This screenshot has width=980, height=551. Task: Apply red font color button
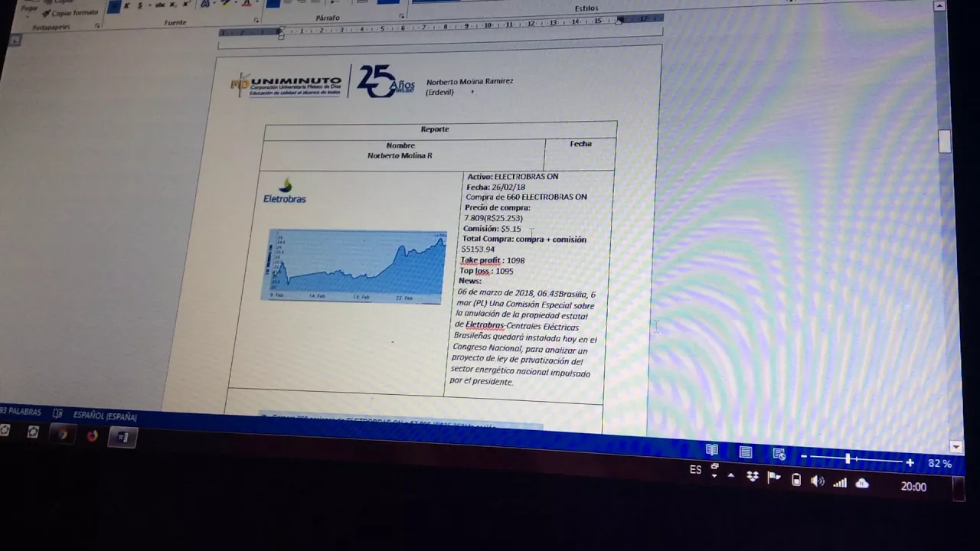(x=247, y=4)
